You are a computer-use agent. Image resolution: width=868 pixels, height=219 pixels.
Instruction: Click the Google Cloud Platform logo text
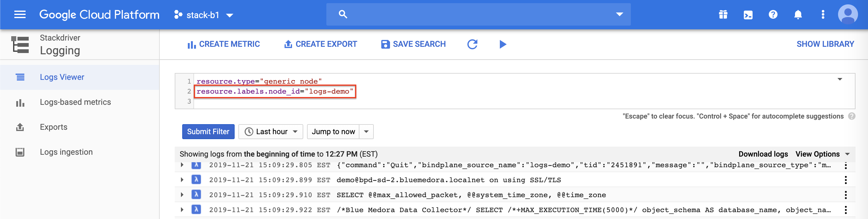pos(100,14)
